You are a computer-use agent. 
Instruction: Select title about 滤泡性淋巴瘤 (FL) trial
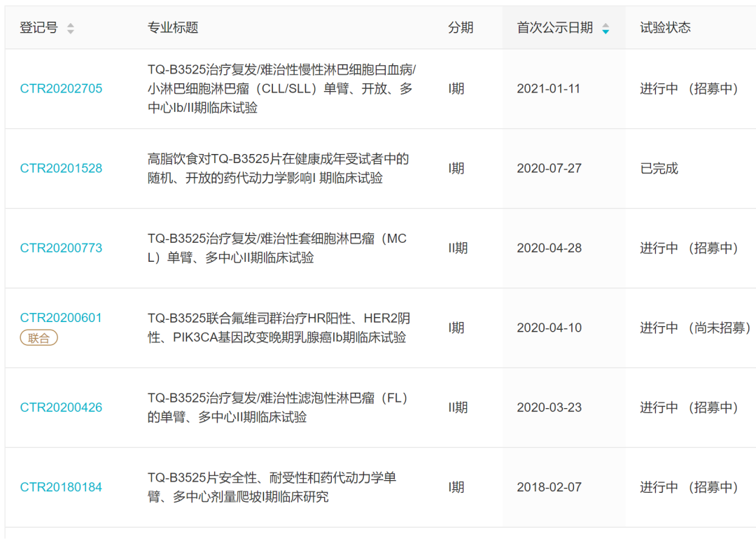coord(278,407)
